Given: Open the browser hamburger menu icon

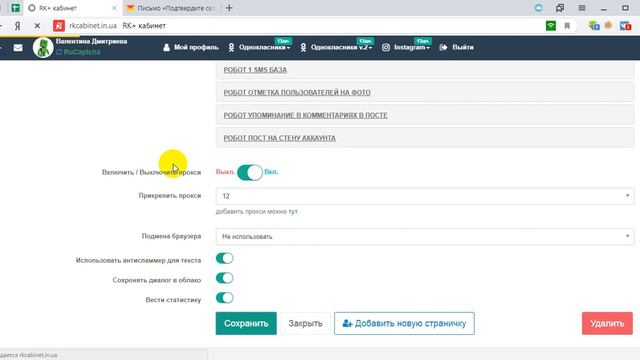Looking at the screenshot, I should (582, 8).
